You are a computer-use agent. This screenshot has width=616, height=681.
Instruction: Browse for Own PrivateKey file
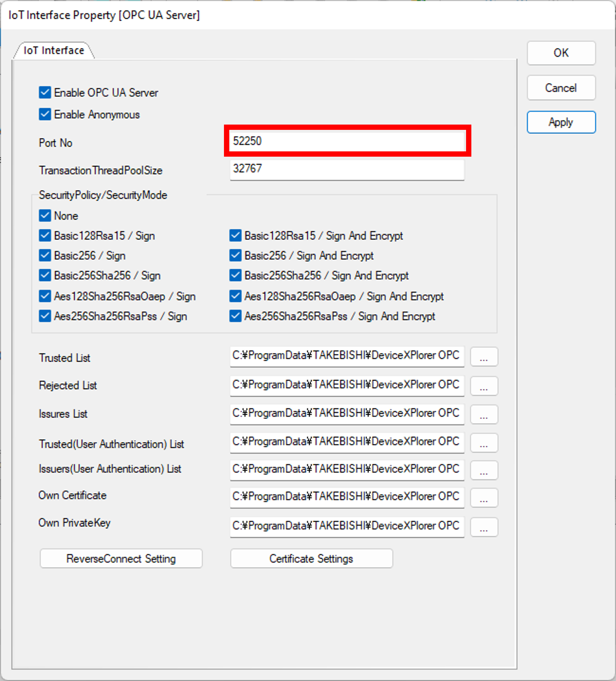(484, 527)
